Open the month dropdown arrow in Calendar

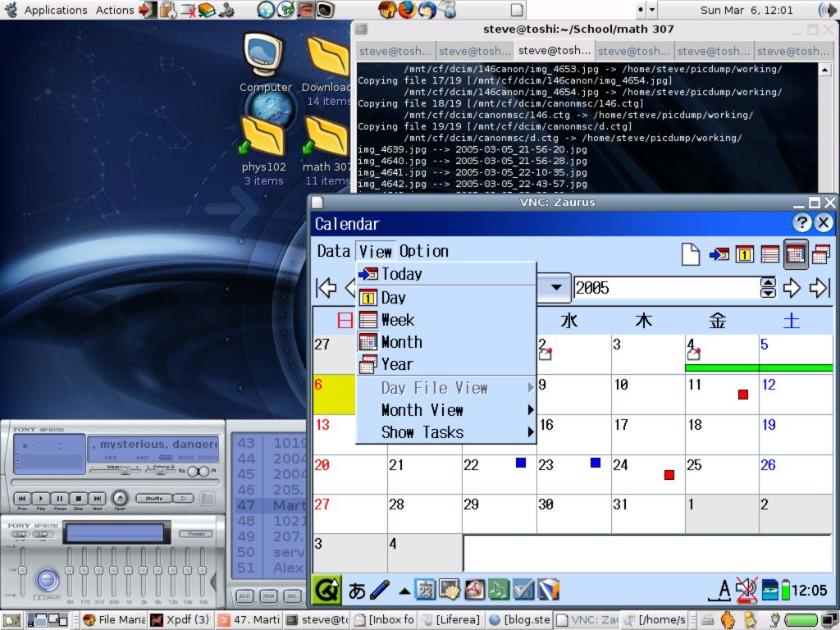point(556,288)
